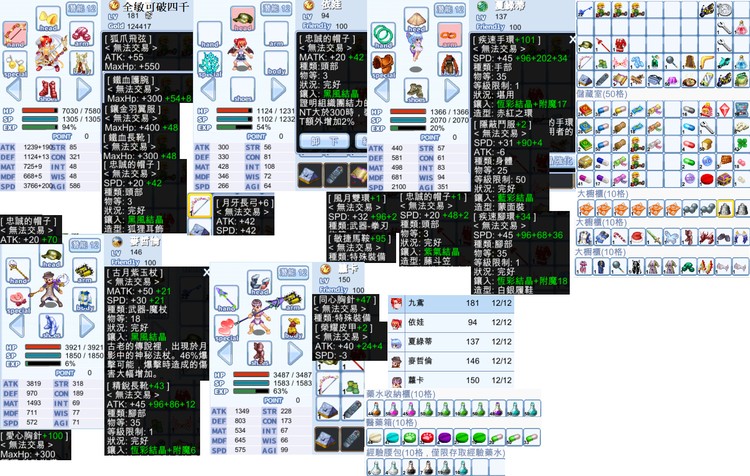
Task: Select the pink heart brooch in Lv146 special slot
Action: click(x=18, y=300)
